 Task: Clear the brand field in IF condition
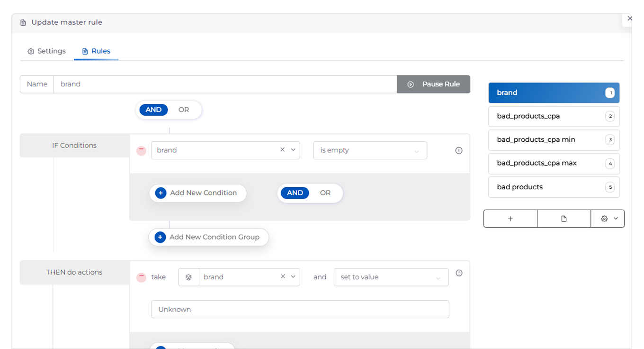coord(283,150)
